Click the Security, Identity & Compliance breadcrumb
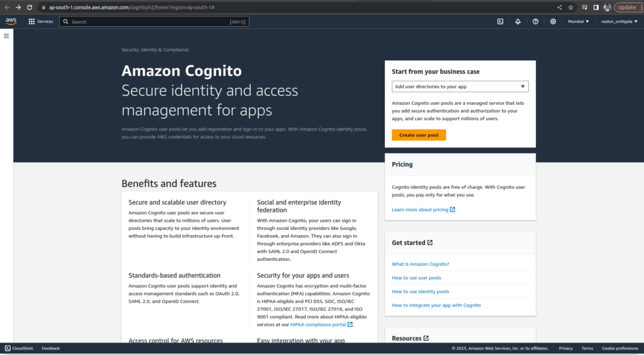The image size is (644, 355). point(155,50)
